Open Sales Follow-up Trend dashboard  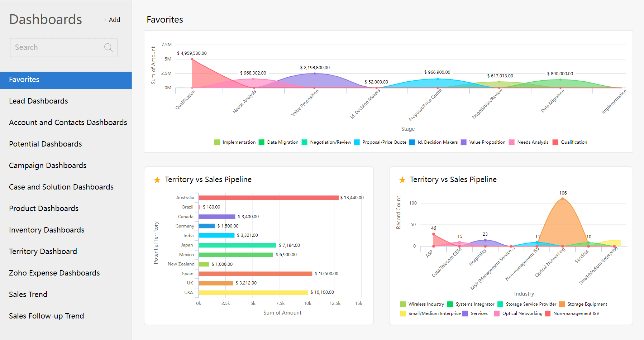pyautogui.click(x=46, y=316)
